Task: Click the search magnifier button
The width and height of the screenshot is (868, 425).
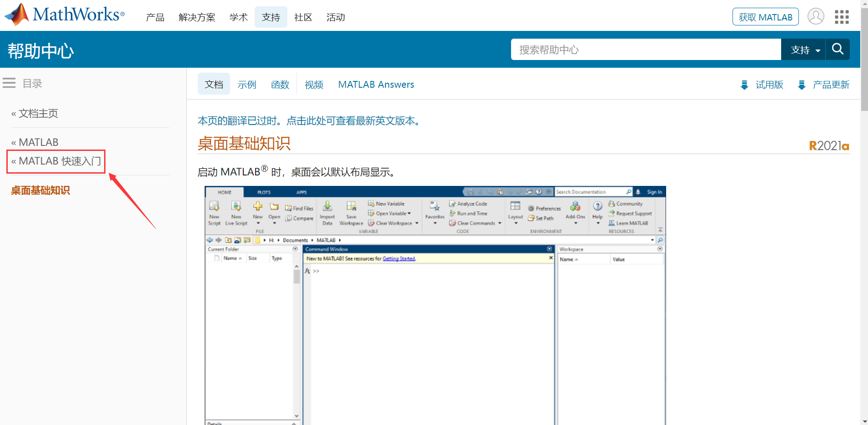Action: tap(838, 49)
